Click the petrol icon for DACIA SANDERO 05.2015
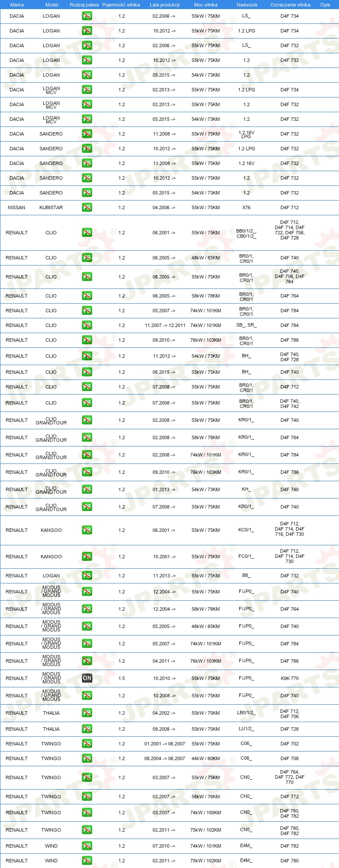This screenshot has height=868, width=339. point(87,193)
